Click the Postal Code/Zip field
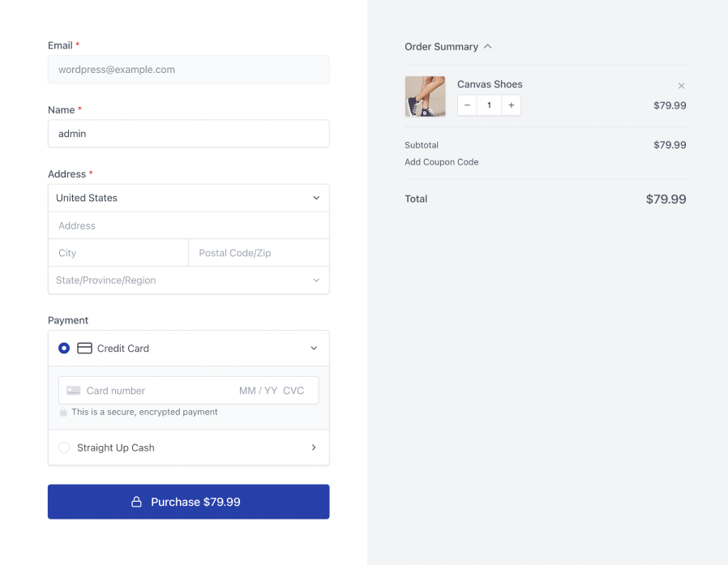 pyautogui.click(x=259, y=253)
